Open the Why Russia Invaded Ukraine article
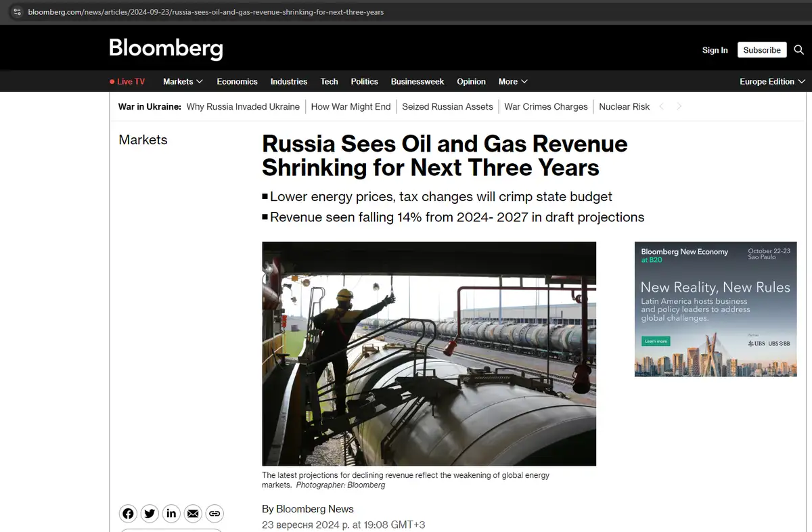The height and width of the screenshot is (532, 812). (243, 106)
